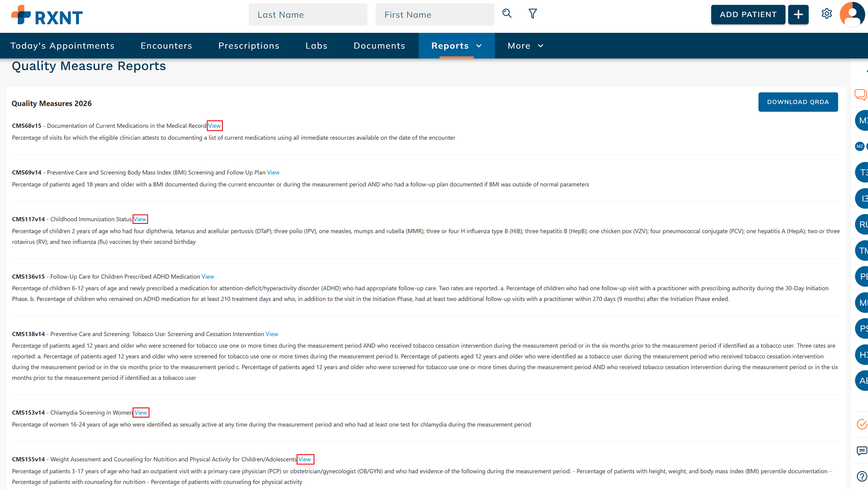Click the small M2 badge in the sidebar

[860, 146]
